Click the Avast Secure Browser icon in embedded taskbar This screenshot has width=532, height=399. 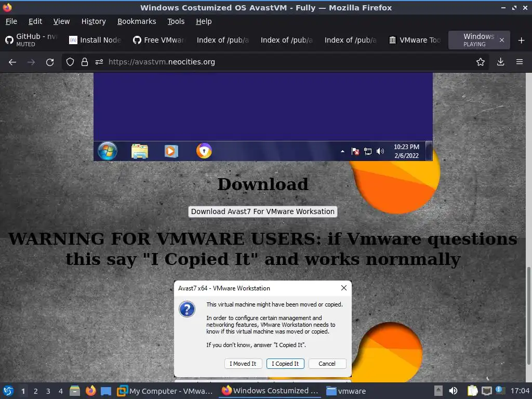[204, 151]
